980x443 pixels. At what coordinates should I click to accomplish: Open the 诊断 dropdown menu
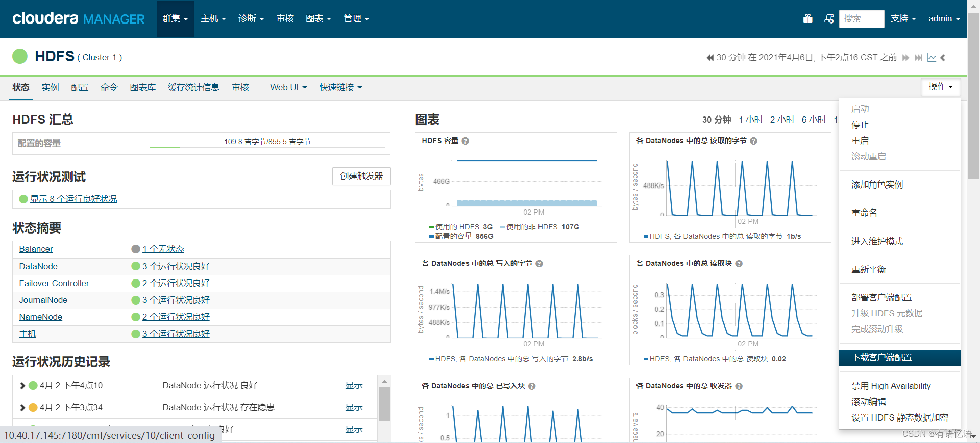[x=251, y=18]
